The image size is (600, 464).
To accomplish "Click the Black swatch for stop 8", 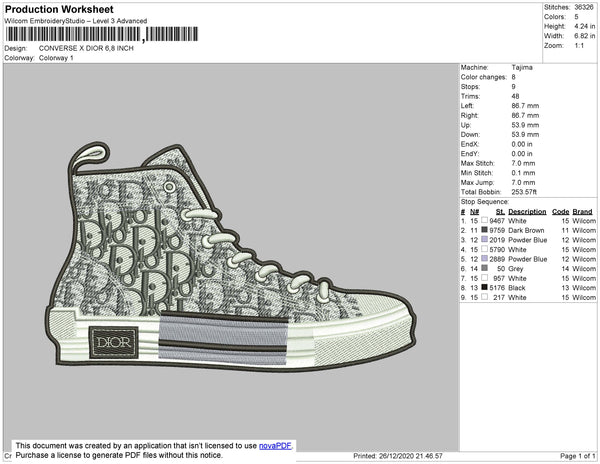I will (484, 287).
